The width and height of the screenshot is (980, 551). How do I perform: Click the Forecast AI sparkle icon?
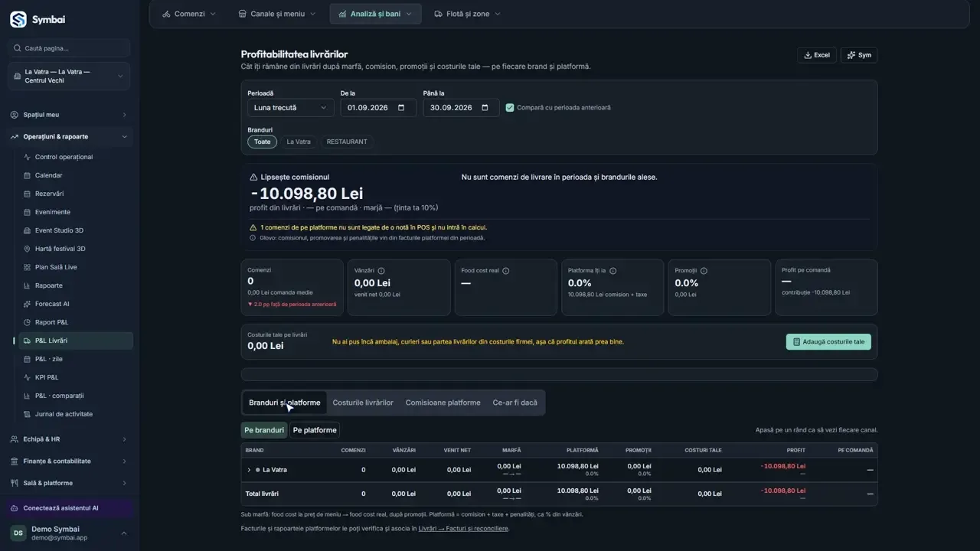28,304
